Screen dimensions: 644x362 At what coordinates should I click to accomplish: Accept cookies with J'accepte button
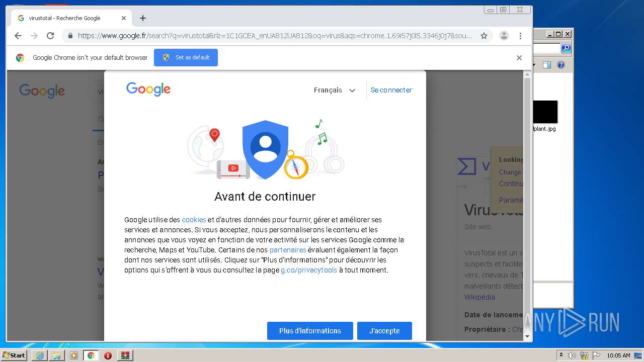click(x=384, y=331)
